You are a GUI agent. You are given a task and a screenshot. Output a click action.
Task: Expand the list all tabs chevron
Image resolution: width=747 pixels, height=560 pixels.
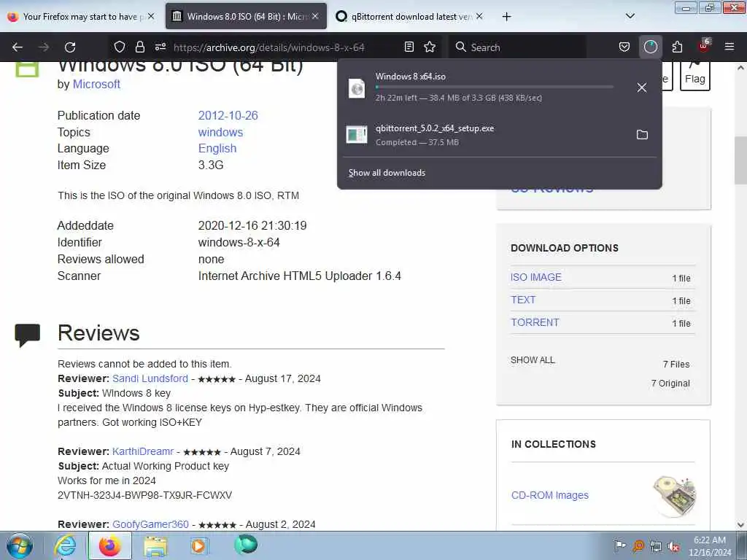(x=630, y=16)
